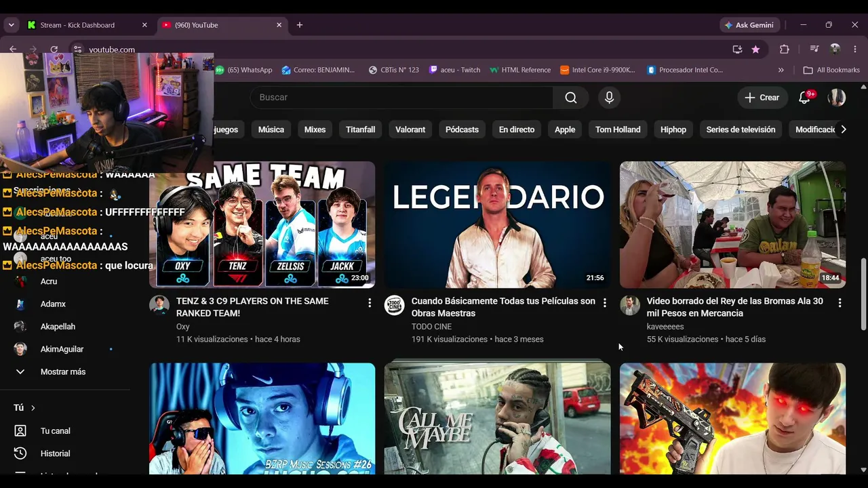Image resolution: width=868 pixels, height=488 pixels.
Task: Bookmark this page with the star icon
Action: point(755,49)
